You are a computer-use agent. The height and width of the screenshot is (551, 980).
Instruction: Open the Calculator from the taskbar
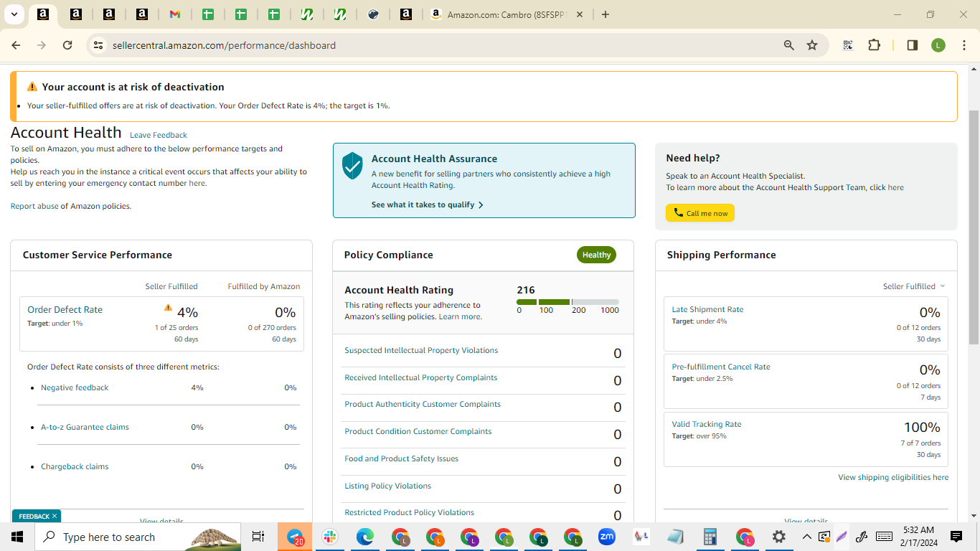point(710,537)
